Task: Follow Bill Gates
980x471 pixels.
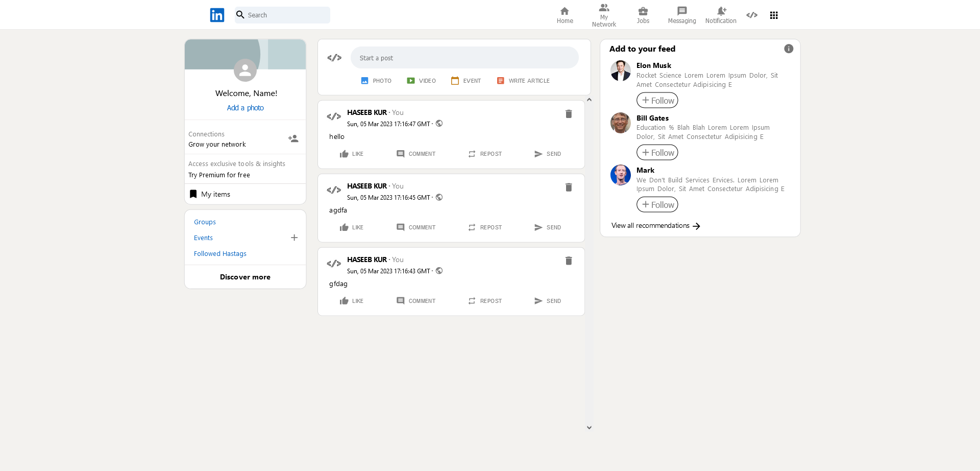Action: point(657,152)
